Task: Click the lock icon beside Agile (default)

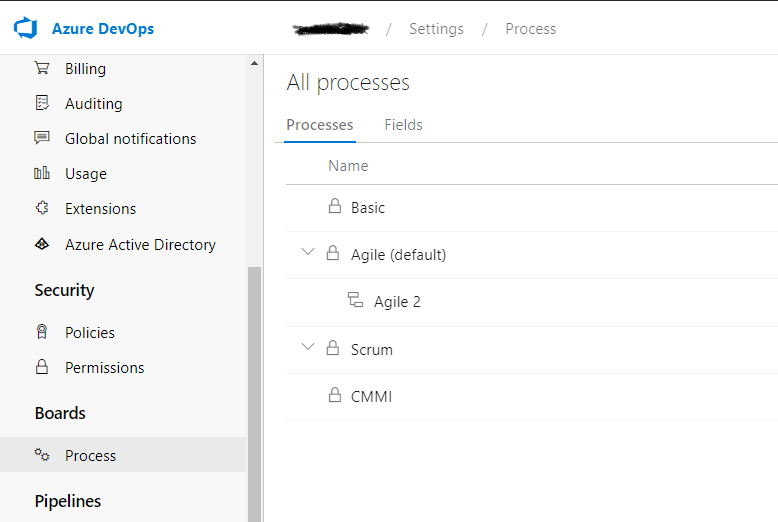Action: [333, 253]
